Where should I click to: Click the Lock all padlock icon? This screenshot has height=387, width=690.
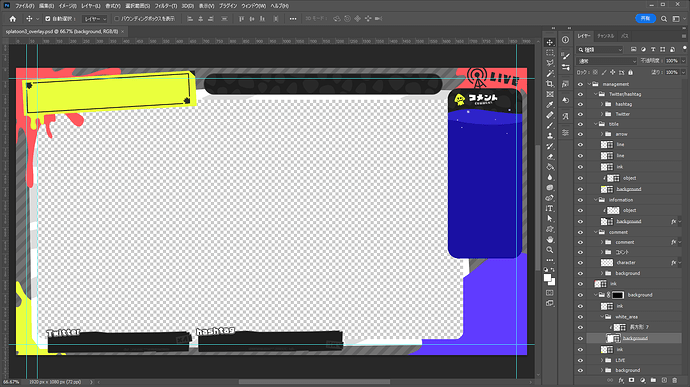pos(631,73)
